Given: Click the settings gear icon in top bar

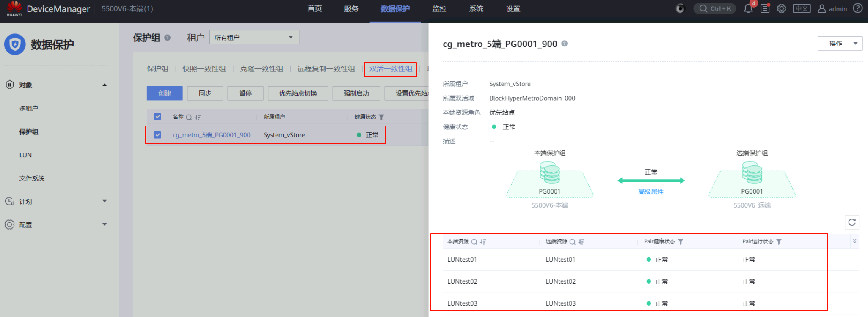Looking at the screenshot, I should pos(781,9).
